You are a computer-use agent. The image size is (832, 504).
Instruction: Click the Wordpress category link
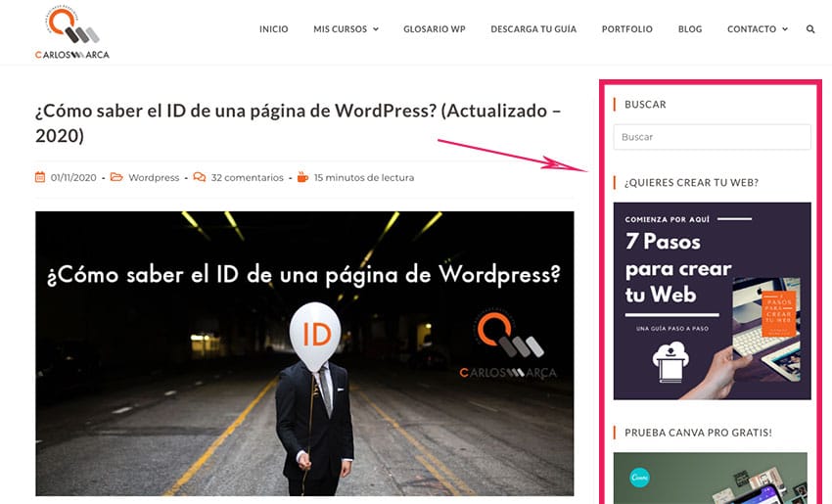pos(154,178)
